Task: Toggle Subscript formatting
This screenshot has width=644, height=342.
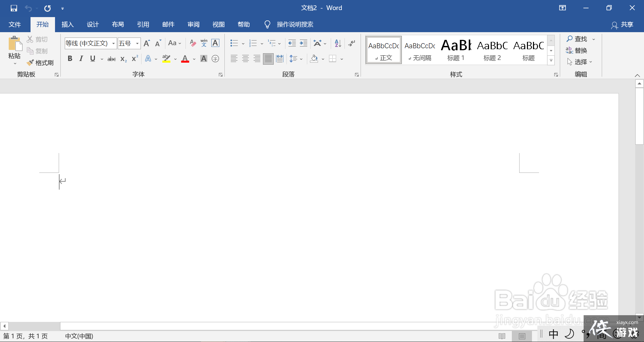Action: [x=123, y=59]
